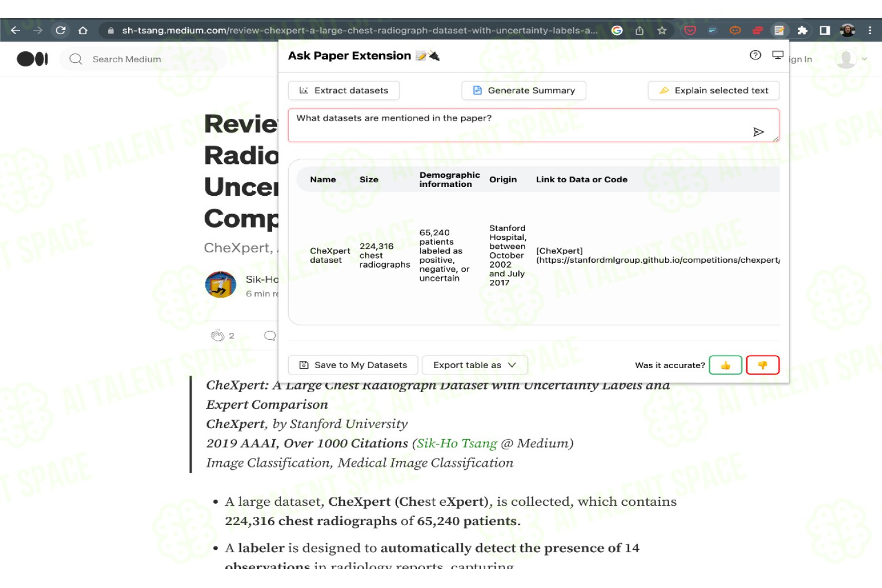Reload the page with refresh icon
The height and width of the screenshot is (588, 882).
pyautogui.click(x=61, y=31)
